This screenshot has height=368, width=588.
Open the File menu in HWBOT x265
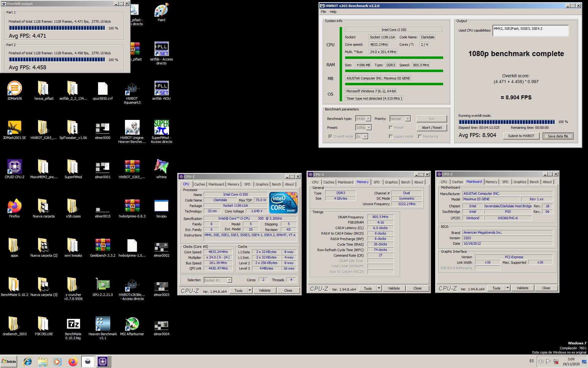[323, 12]
